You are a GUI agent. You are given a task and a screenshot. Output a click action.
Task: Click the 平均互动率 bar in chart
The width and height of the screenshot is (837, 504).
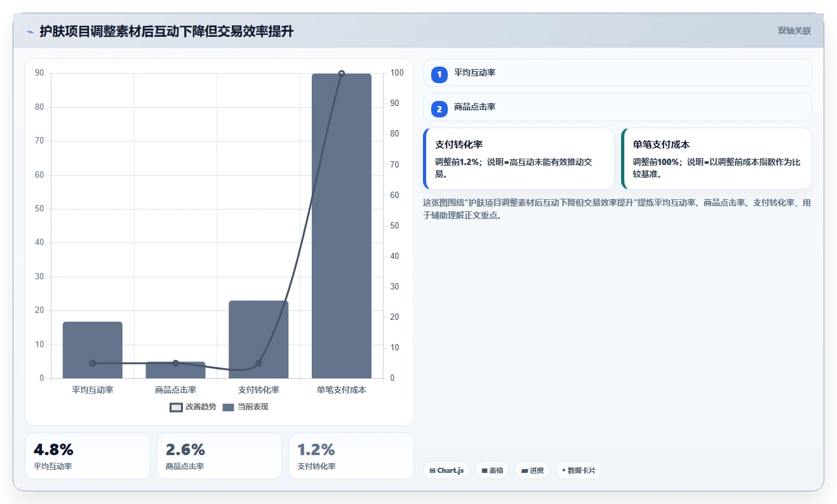tap(93, 350)
